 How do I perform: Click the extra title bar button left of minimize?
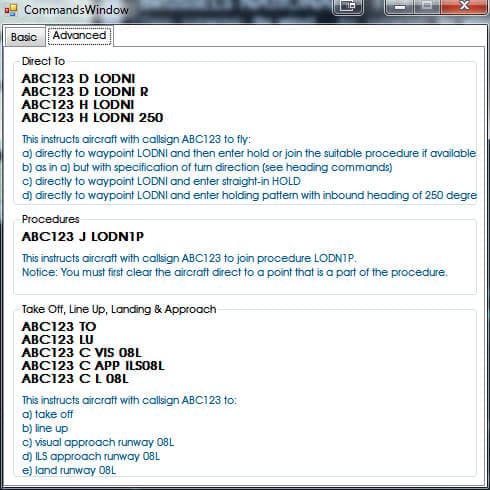point(348,7)
